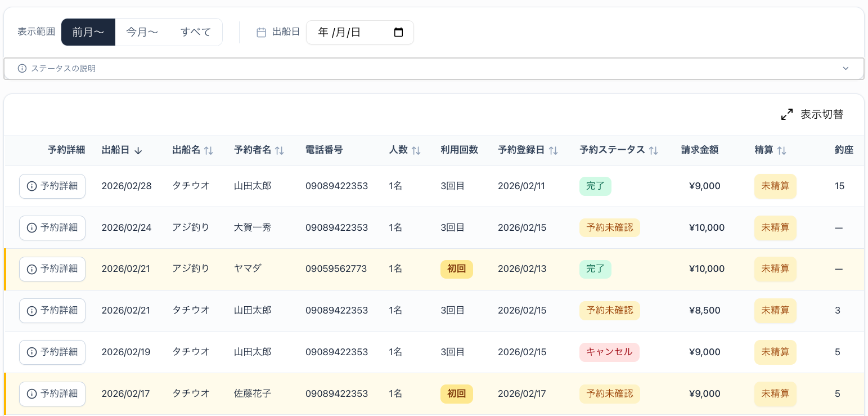868x416 pixels.
Task: Expand the ステータスの説明 section chevron
Action: (845, 68)
